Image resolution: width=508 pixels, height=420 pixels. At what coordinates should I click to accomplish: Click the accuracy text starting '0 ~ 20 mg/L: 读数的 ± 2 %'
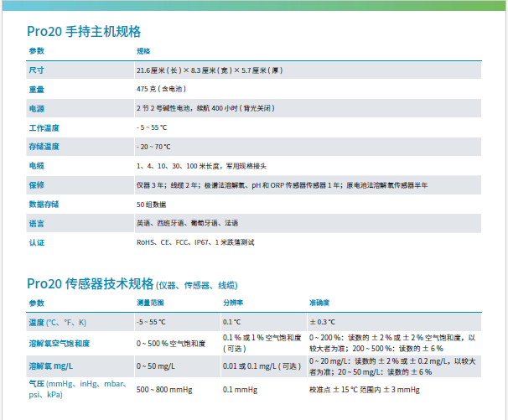click(x=392, y=366)
